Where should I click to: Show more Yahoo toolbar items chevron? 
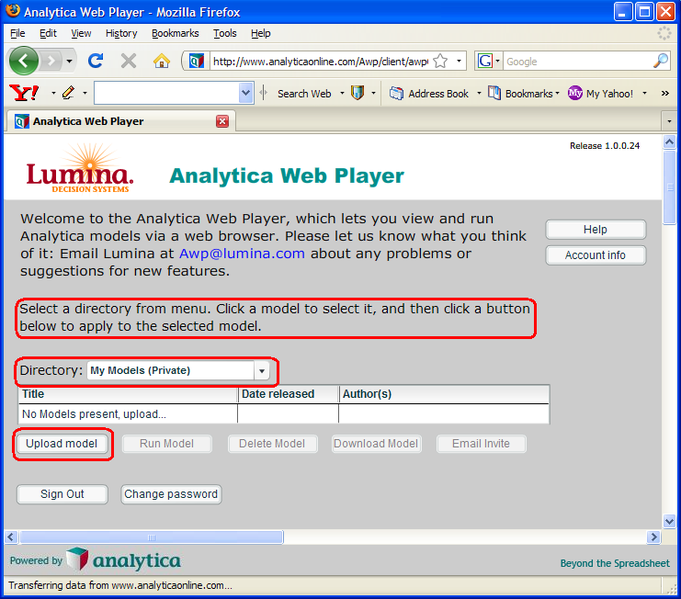coord(665,93)
